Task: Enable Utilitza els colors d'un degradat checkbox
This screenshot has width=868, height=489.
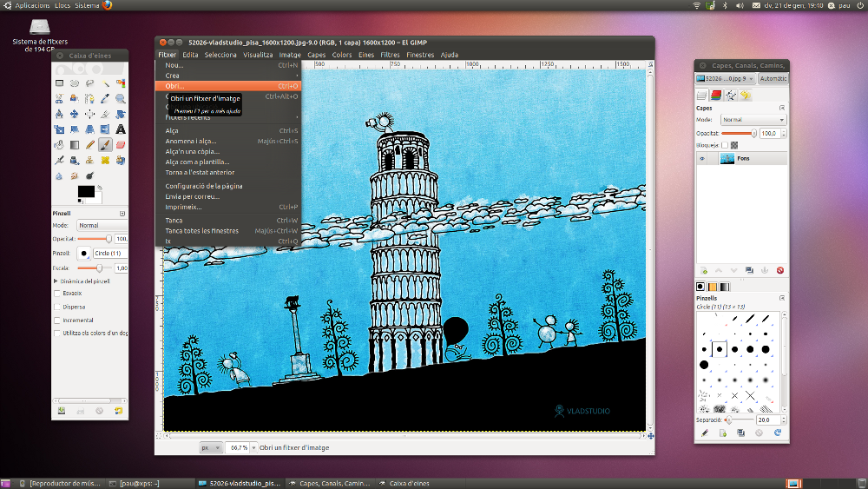Action: [57, 334]
